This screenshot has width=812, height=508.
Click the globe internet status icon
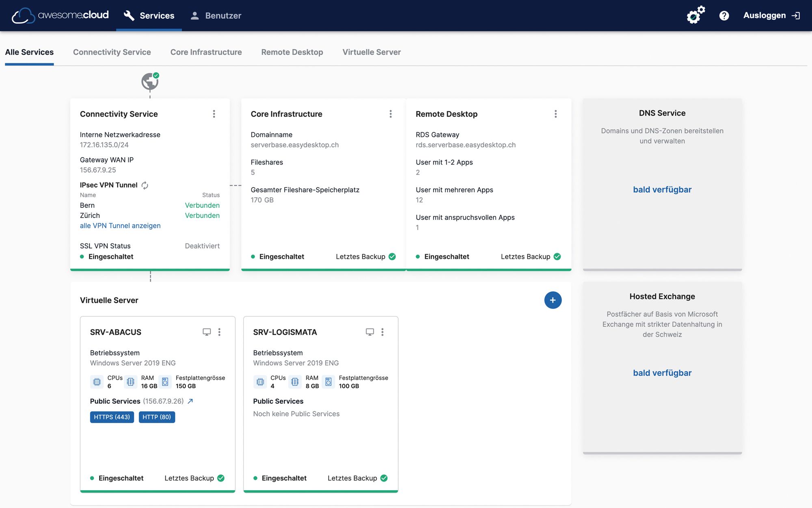pos(150,81)
